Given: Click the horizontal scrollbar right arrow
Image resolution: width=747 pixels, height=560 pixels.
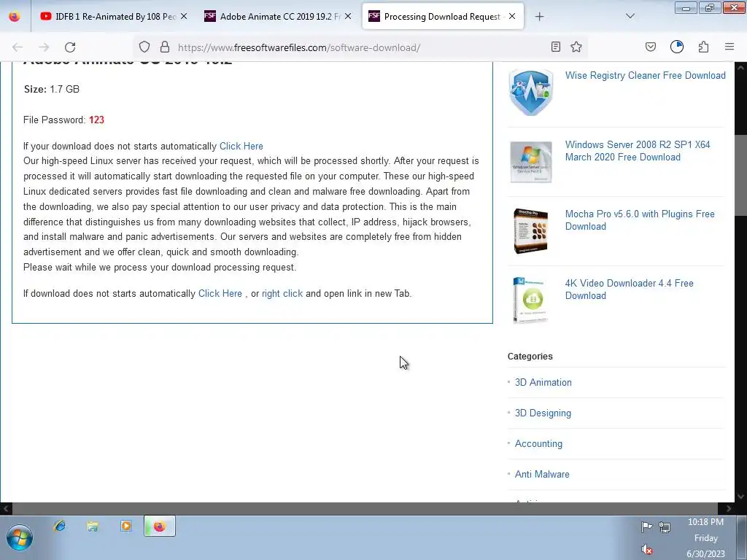Looking at the screenshot, I should [x=729, y=508].
